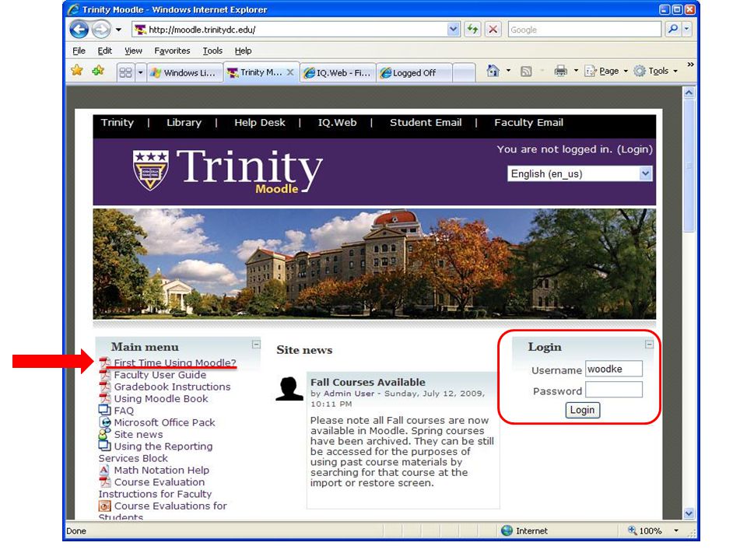Viewport: 747px width, 560px height.
Task: Open First Time Using Moodle? link
Action: pos(175,363)
